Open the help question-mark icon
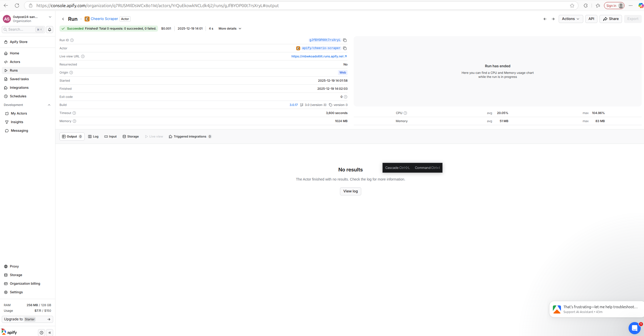Screen dimensions: 644x336 point(42,332)
